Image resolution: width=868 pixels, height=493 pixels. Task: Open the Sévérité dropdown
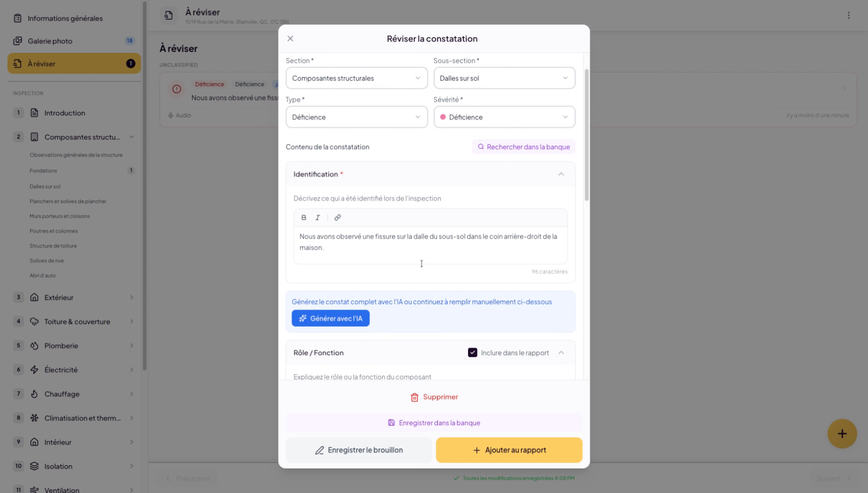click(x=504, y=117)
